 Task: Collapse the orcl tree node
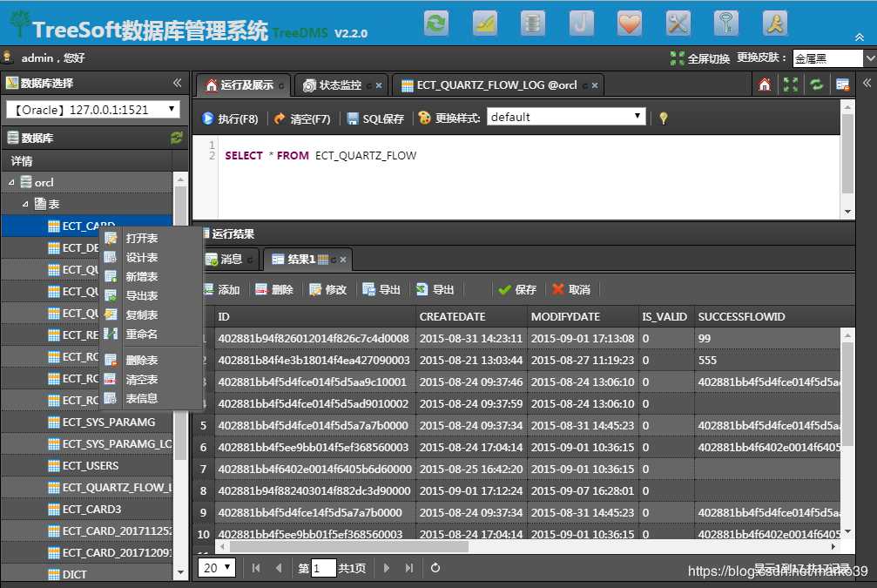tap(11, 182)
